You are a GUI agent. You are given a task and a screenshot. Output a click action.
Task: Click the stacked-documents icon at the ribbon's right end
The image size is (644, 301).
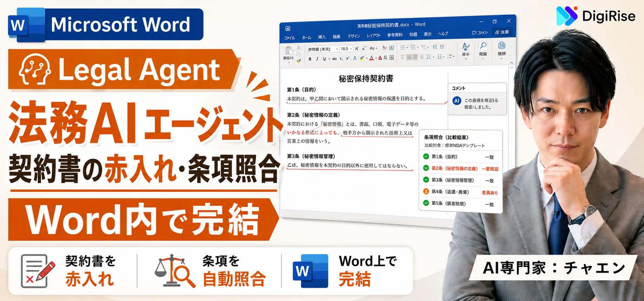[x=502, y=45]
